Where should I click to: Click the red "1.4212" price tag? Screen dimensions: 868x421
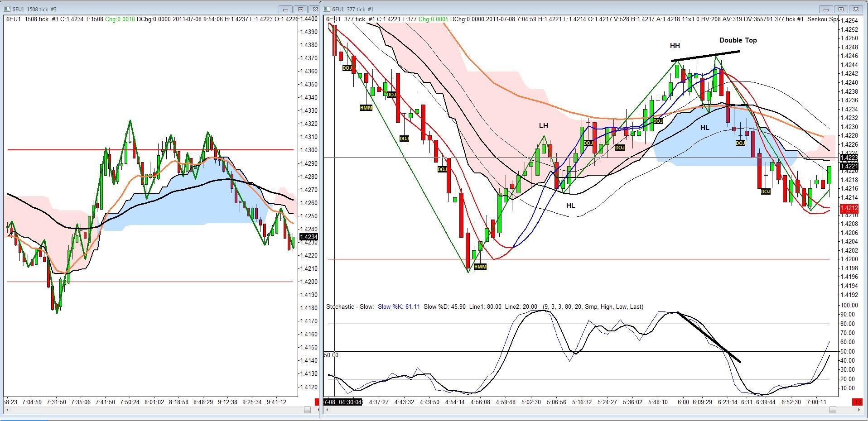pyautogui.click(x=849, y=209)
